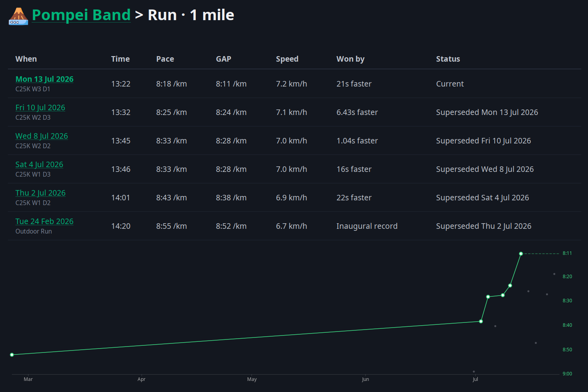Click the 8:43 /km pace value
Image resolution: width=588 pixels, height=392 pixels.
point(172,198)
